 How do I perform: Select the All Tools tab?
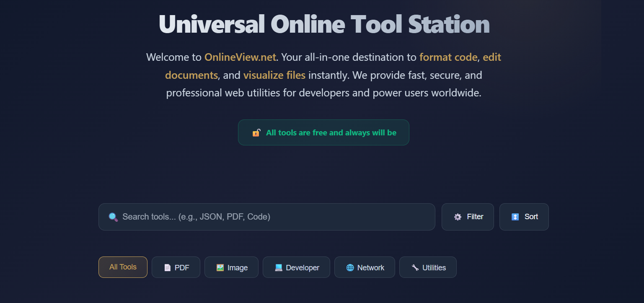[x=123, y=267]
